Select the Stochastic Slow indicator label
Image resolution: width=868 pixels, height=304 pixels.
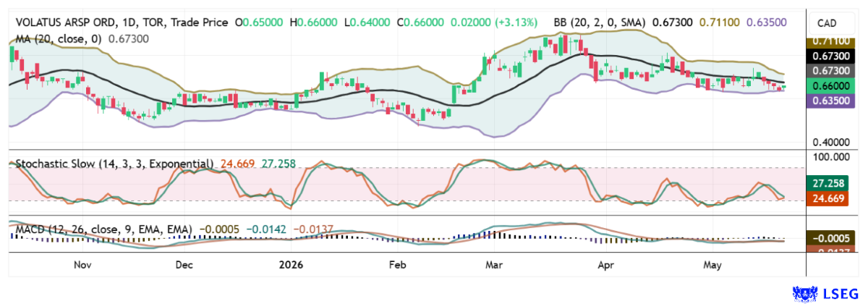click(115, 164)
